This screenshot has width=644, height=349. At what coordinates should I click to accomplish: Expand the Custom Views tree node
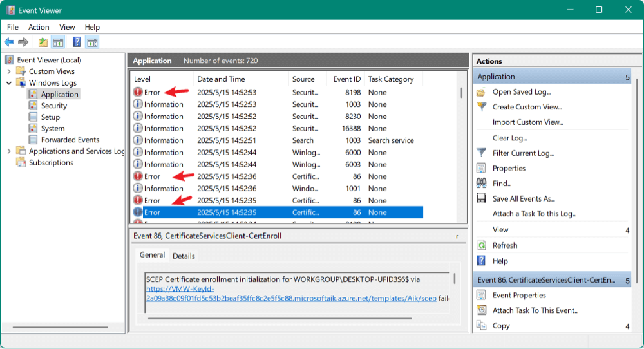[x=9, y=71]
